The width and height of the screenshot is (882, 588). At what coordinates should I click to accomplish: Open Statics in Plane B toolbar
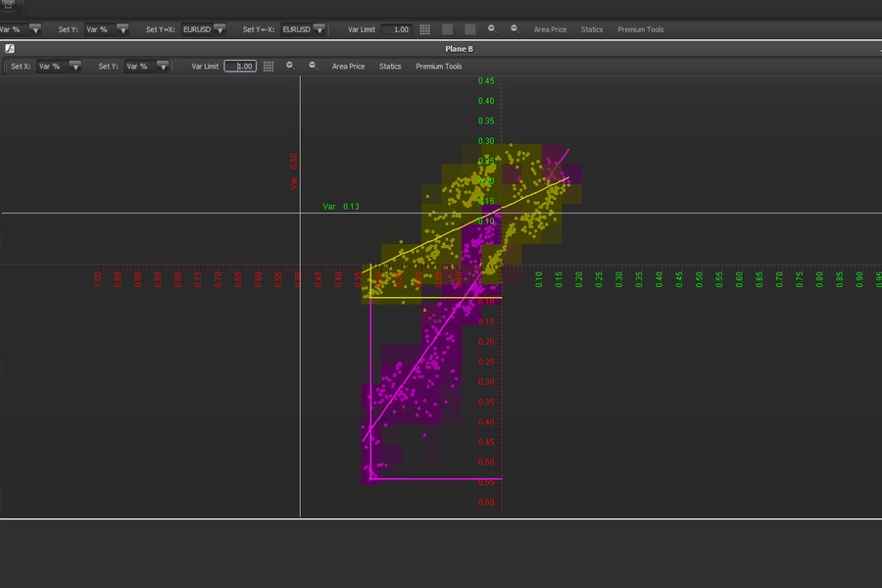coord(390,67)
